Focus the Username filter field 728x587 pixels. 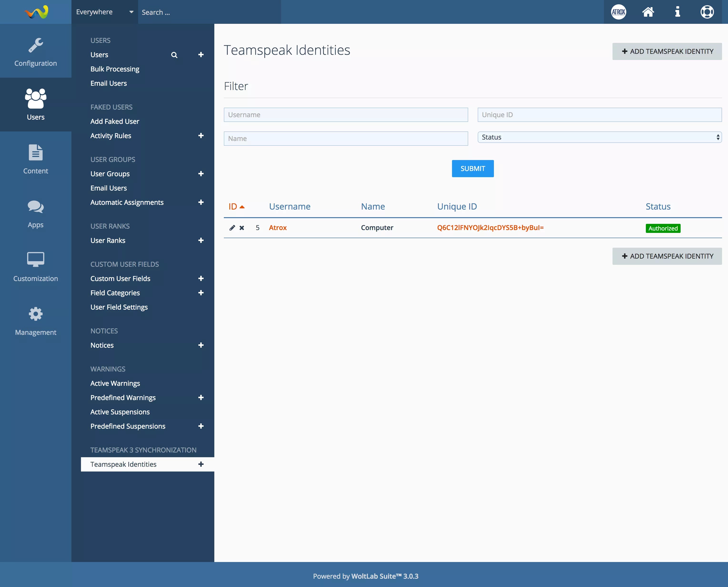[x=346, y=115]
